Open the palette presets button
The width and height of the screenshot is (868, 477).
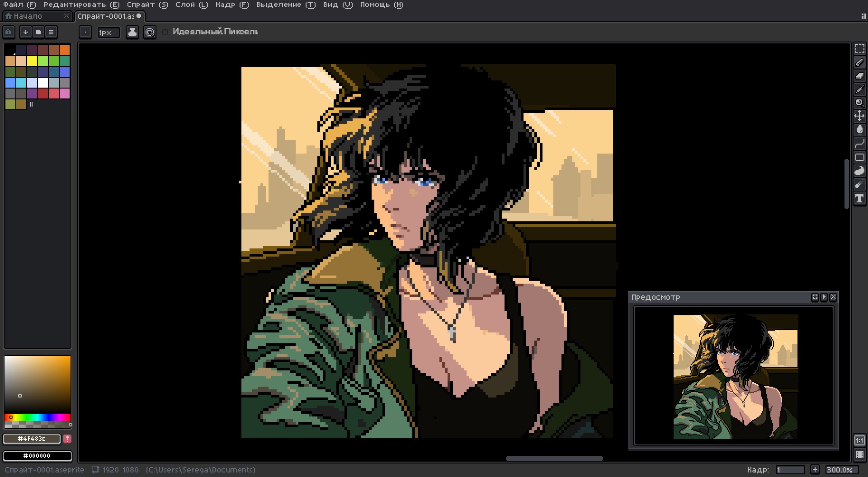(38, 32)
